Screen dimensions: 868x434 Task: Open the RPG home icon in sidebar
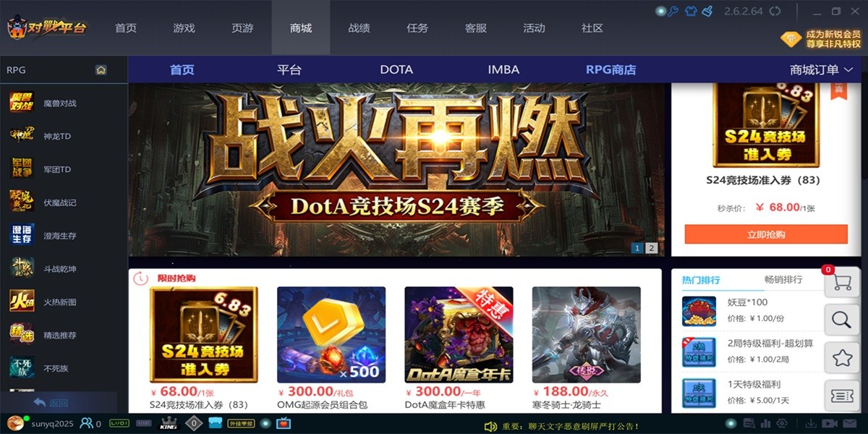point(101,70)
